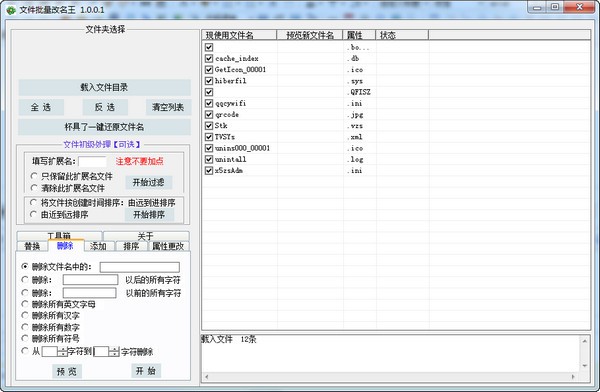Select 删除 以前的所有字符 radio option

pos(25,293)
